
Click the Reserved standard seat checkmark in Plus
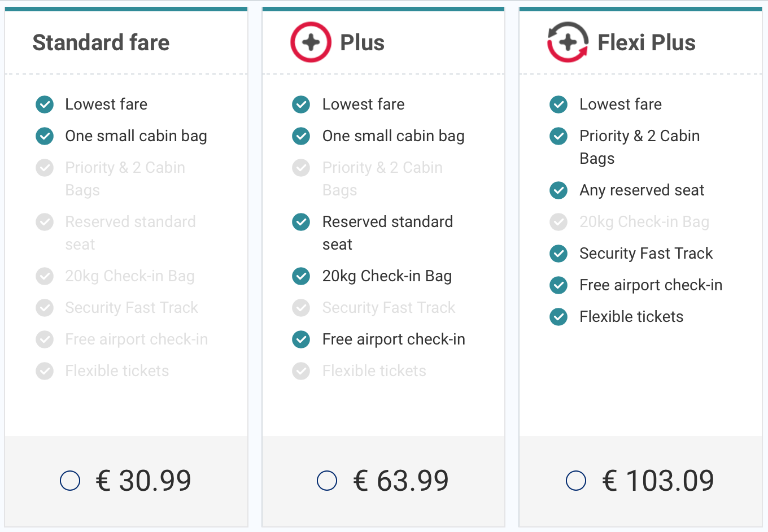pos(301,222)
